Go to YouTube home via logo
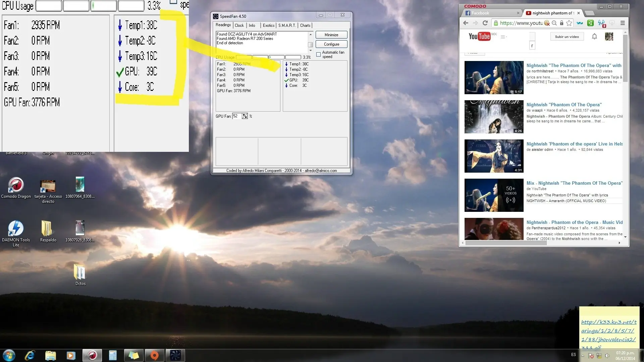The height and width of the screenshot is (362, 644). [x=479, y=36]
